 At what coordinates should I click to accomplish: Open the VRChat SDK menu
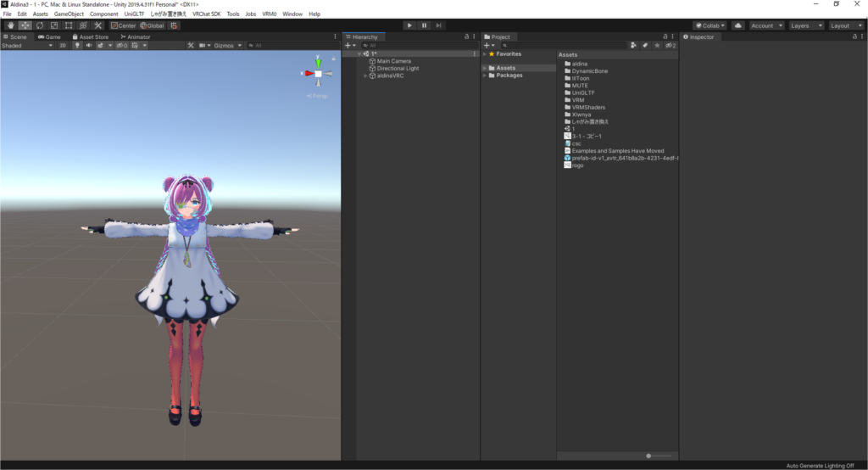pos(207,14)
